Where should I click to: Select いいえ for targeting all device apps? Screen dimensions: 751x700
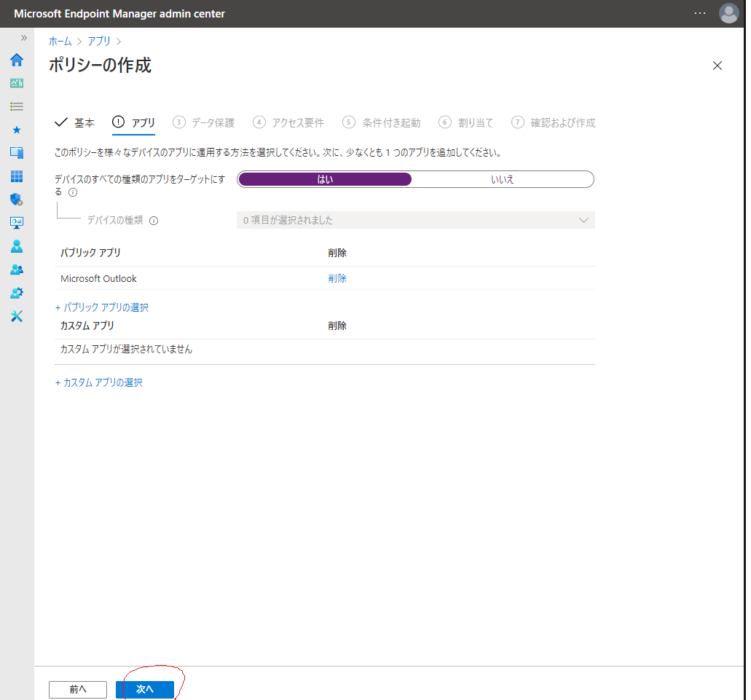(x=503, y=179)
